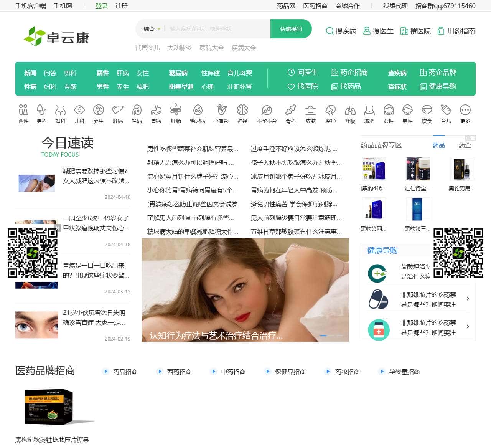Open the 综合 search type dropdown
Image resolution: width=491 pixels, height=448 pixels.
(x=152, y=29)
